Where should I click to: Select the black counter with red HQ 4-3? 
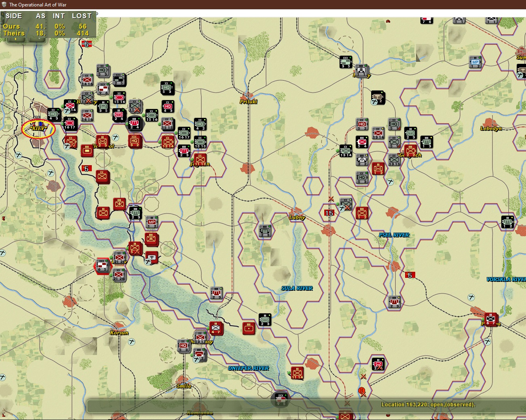coord(168,107)
